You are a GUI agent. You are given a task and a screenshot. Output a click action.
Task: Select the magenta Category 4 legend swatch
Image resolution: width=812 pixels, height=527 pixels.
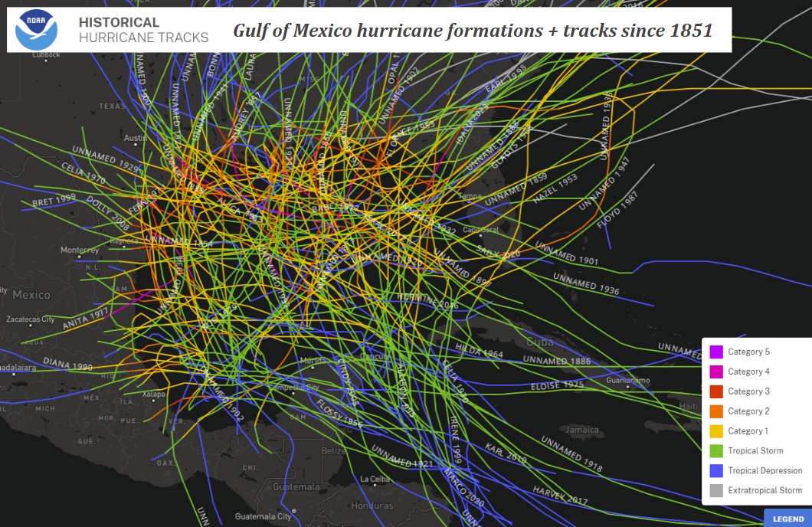[x=716, y=372]
